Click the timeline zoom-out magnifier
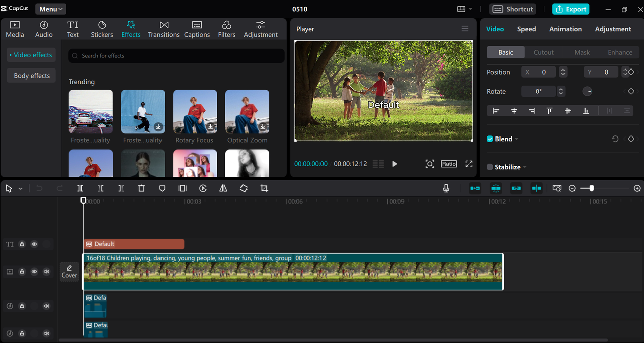The width and height of the screenshot is (644, 343). [572, 188]
